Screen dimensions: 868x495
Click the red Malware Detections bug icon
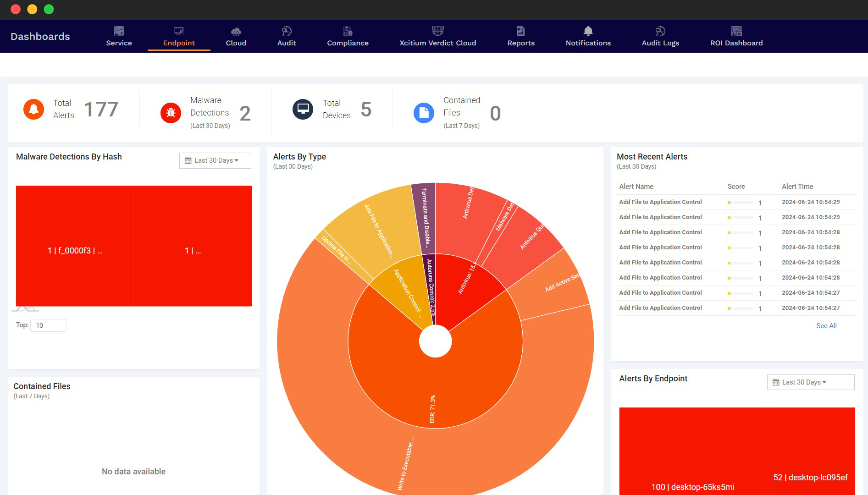click(x=171, y=113)
